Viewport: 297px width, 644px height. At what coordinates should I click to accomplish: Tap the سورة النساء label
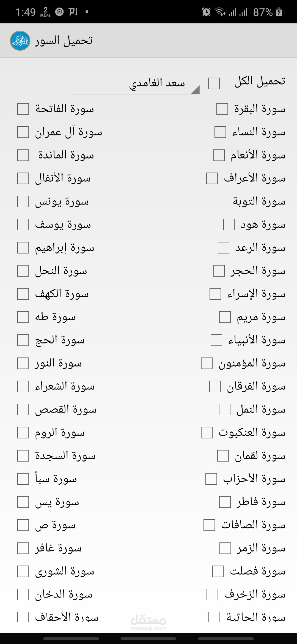[258, 132]
